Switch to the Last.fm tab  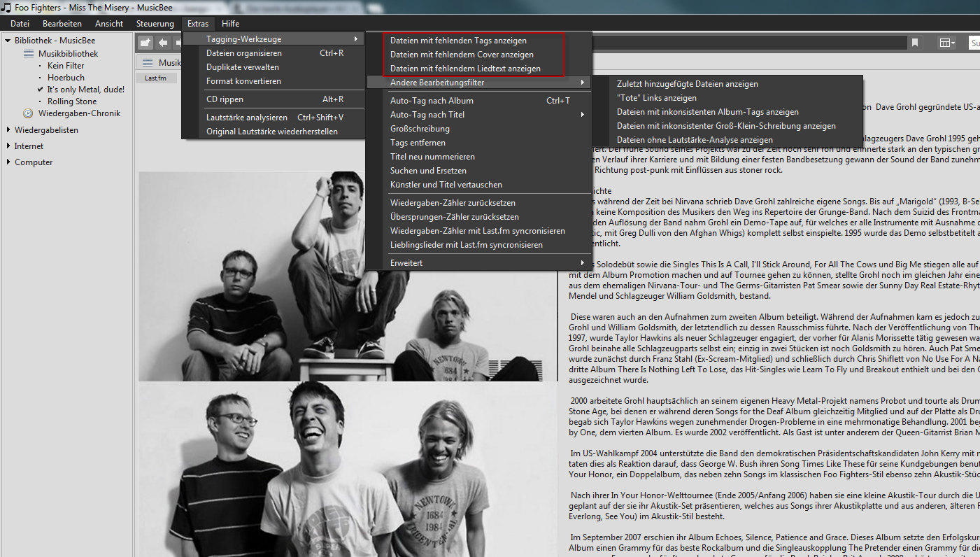click(x=155, y=78)
